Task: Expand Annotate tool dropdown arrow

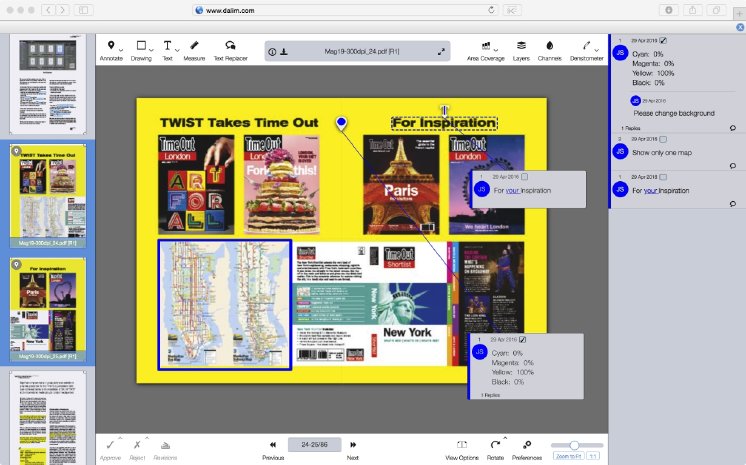Action: [121, 50]
